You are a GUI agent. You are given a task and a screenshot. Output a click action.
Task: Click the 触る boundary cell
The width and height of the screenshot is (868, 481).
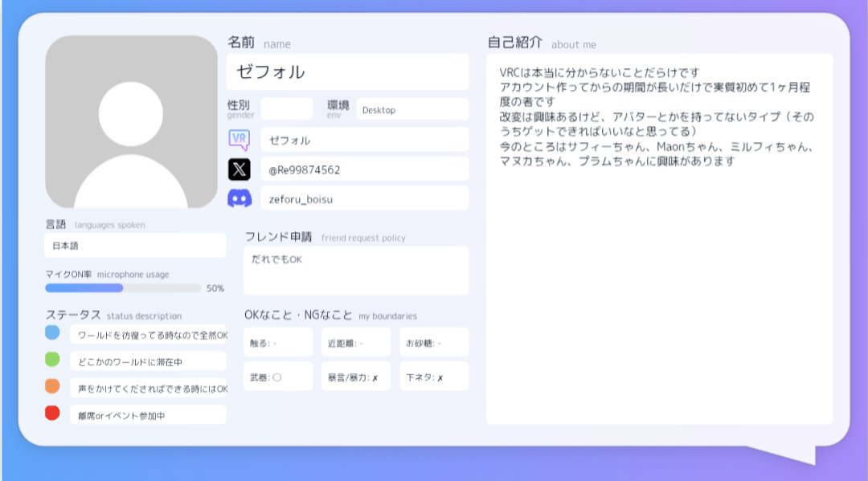278,342
